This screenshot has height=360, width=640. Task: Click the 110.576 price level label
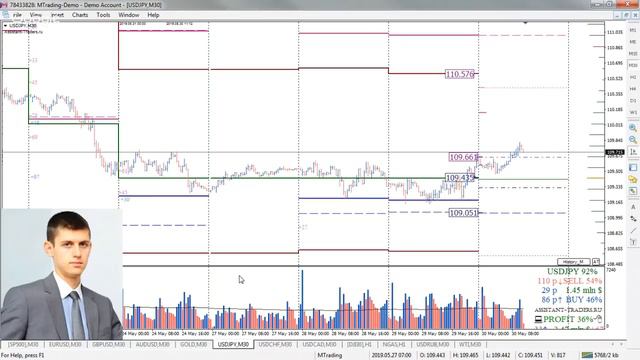tap(460, 74)
